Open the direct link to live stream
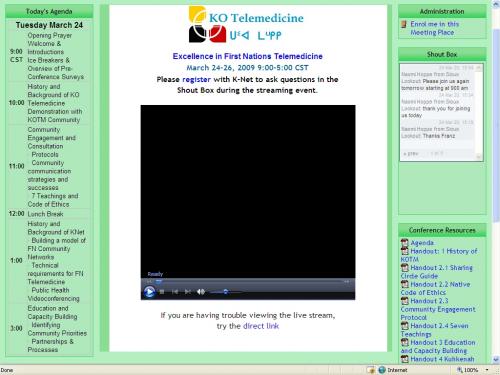The width and height of the screenshot is (500, 375). tap(261, 326)
